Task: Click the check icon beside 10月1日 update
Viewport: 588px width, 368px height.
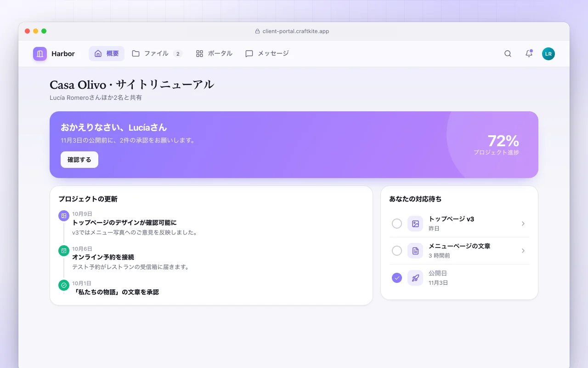Action: (64, 285)
